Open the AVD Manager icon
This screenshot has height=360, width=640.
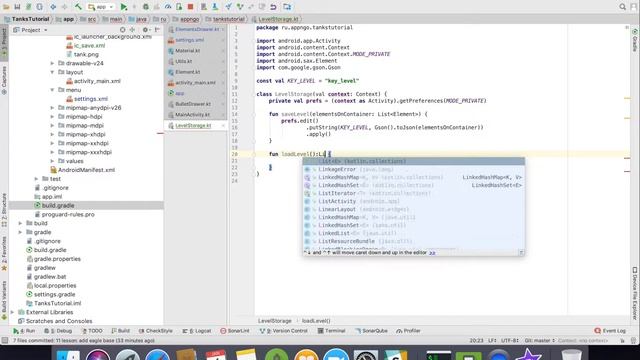point(204,7)
